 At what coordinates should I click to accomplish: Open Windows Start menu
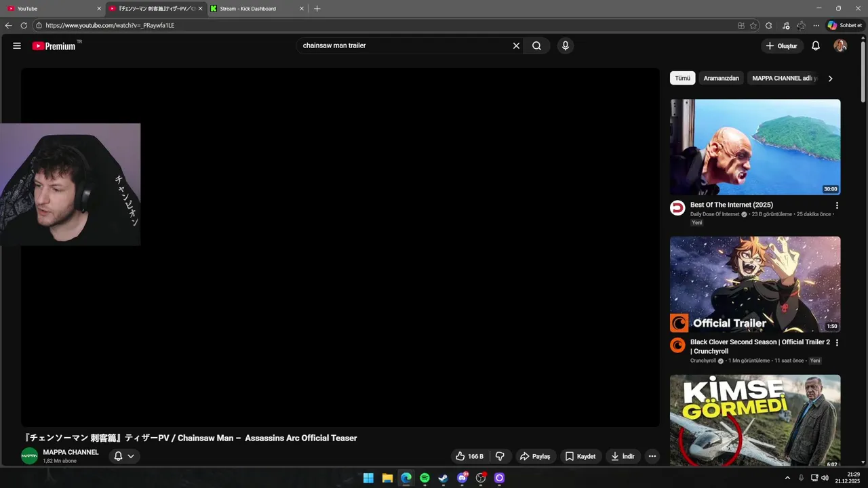pos(368,478)
